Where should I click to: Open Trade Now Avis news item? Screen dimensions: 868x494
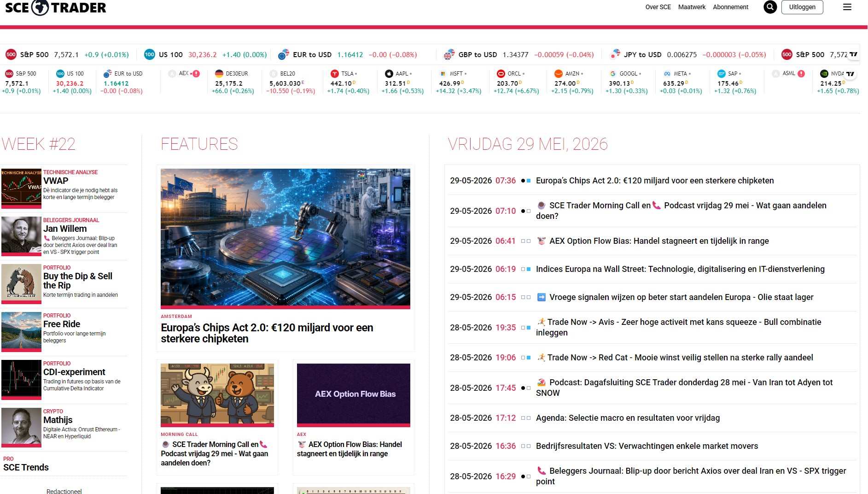678,327
